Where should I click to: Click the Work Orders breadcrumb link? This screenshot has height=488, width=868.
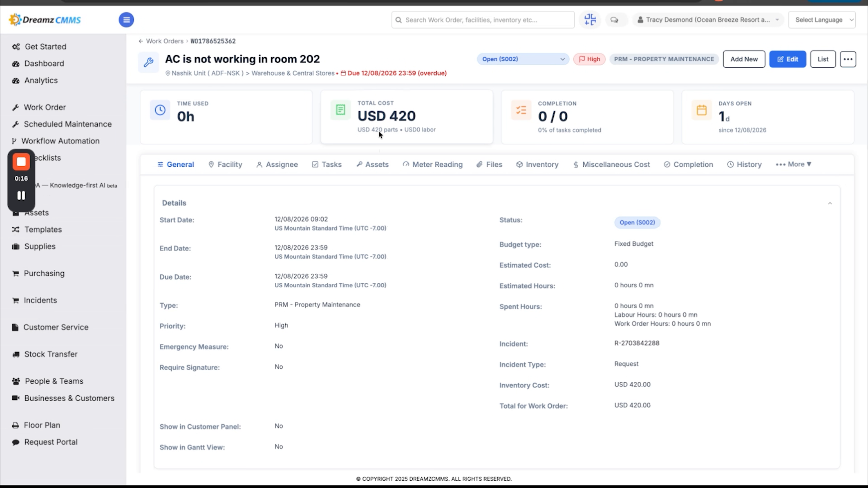click(x=165, y=41)
